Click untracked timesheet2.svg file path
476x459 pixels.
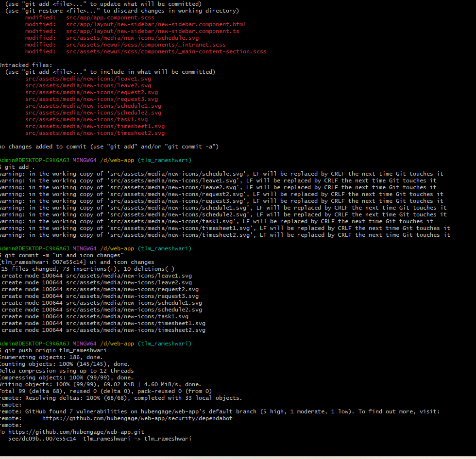click(95, 133)
